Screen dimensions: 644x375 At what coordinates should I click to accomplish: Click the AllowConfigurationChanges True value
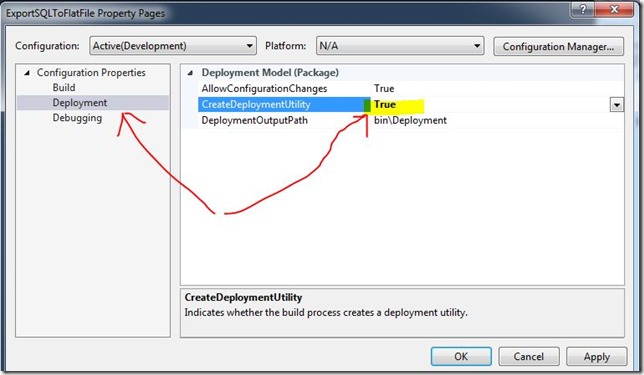(x=384, y=88)
